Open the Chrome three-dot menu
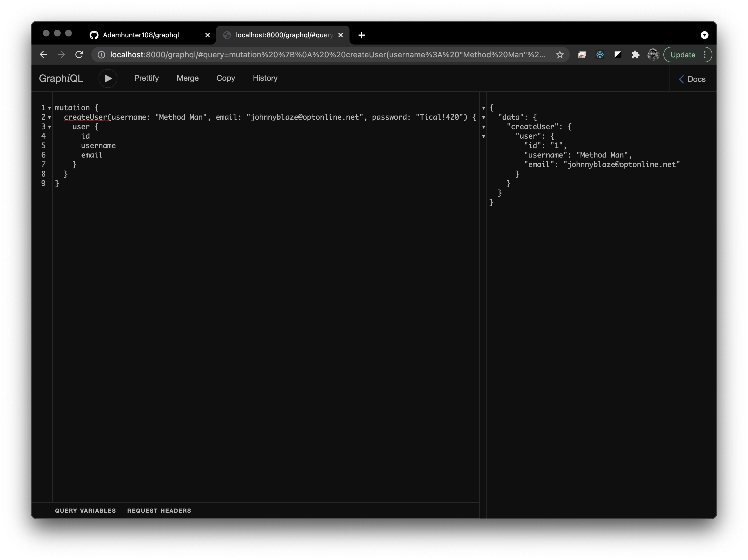This screenshot has width=748, height=560. (x=705, y=55)
